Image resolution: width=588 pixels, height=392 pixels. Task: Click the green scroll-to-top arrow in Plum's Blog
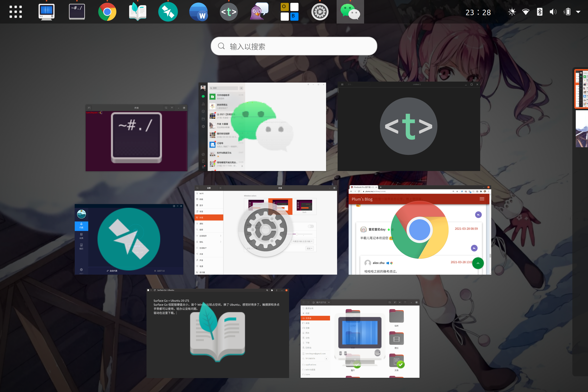click(x=478, y=263)
